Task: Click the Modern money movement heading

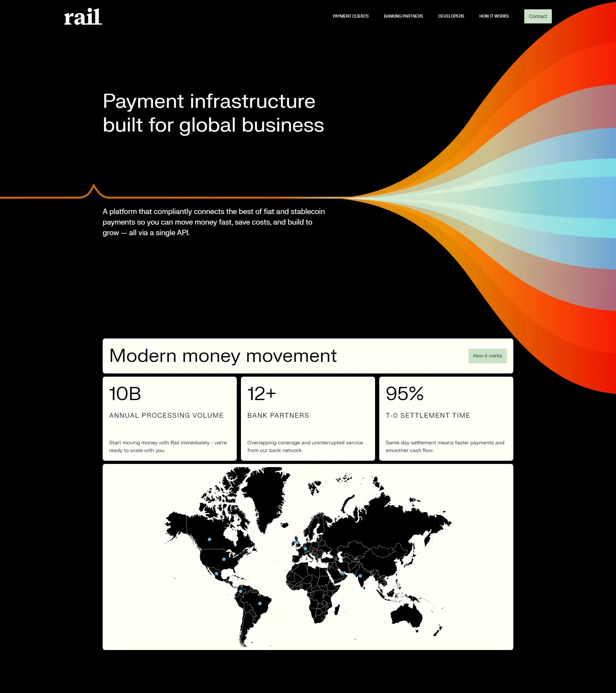Action: 223,356
